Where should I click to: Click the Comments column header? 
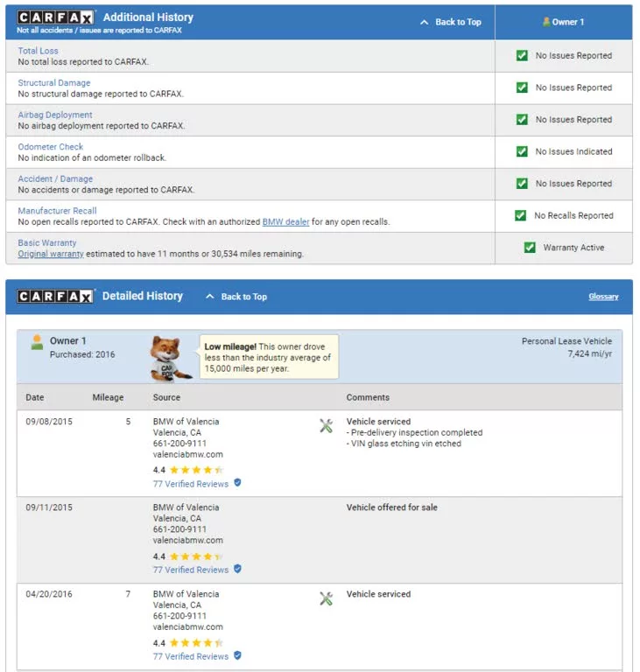368,397
